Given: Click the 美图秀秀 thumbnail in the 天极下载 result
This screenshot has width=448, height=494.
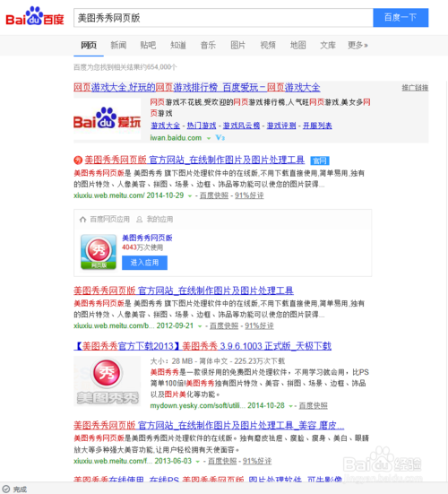Looking at the screenshot, I should [x=107, y=381].
